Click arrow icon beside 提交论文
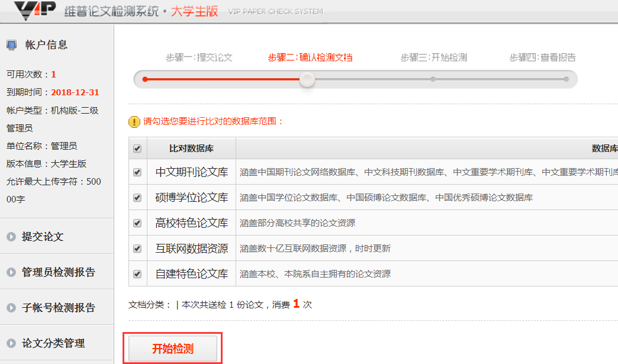618x364 pixels. (x=11, y=237)
